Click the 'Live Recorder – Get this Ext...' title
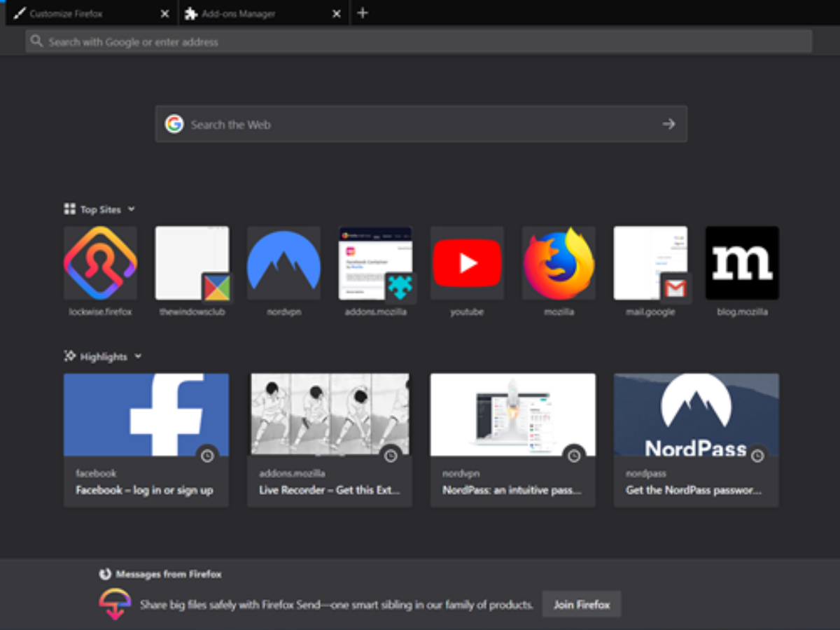Screen dimensions: 840x630 point(330,490)
